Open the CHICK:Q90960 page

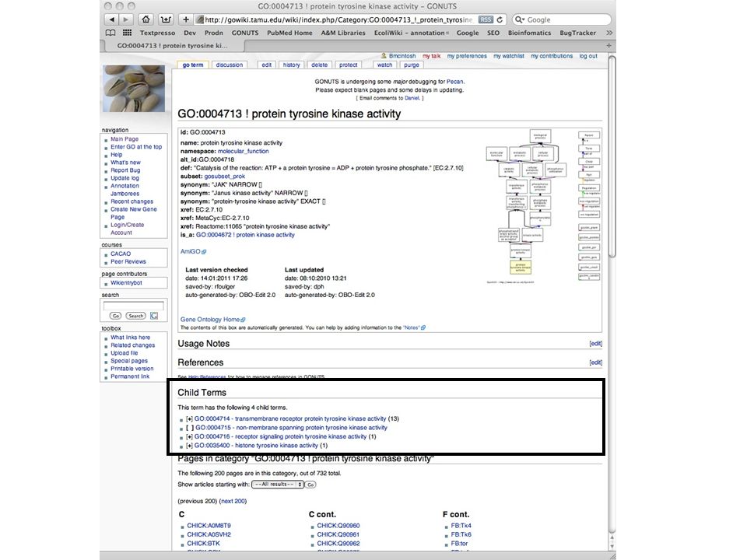[338, 526]
